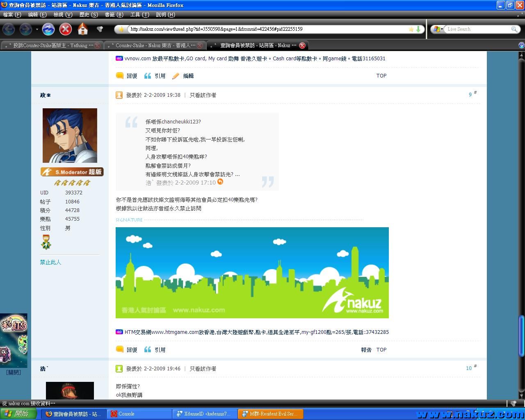Open the search engine selector dropdown

tap(438, 29)
